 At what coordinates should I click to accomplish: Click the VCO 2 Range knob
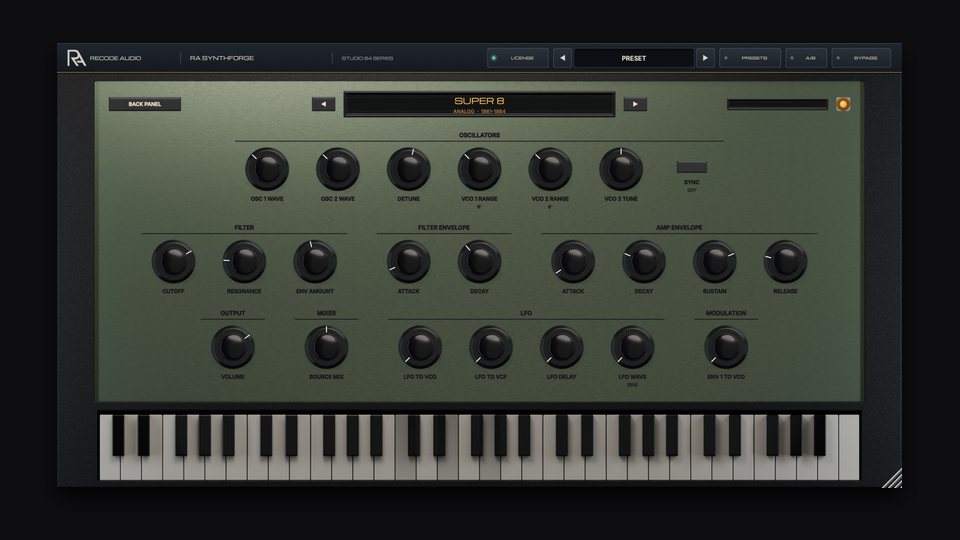click(x=550, y=169)
